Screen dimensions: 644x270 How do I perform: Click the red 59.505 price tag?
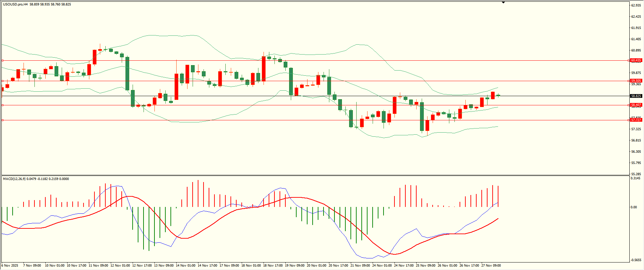(x=636, y=81)
